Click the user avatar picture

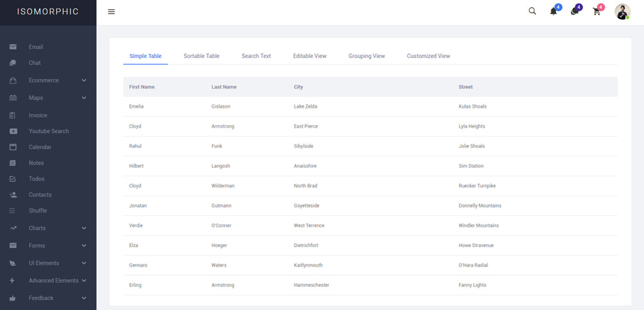[x=622, y=11]
